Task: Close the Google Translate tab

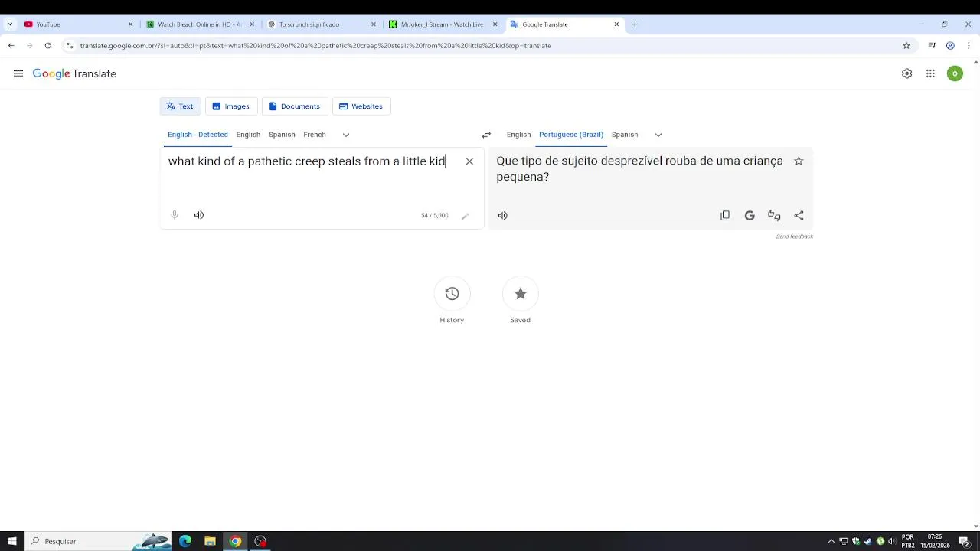Action: [x=616, y=24]
